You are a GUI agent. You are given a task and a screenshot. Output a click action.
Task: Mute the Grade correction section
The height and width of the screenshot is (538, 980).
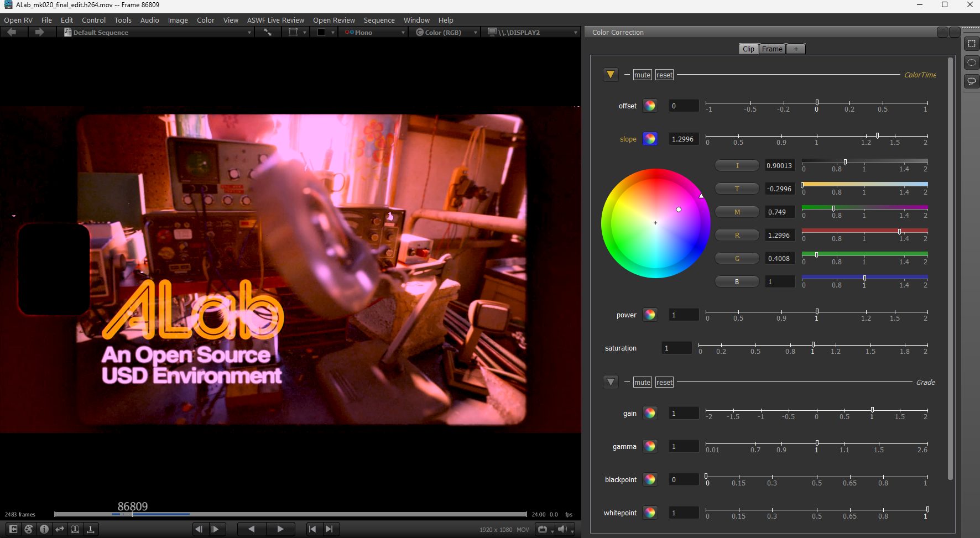pyautogui.click(x=642, y=383)
